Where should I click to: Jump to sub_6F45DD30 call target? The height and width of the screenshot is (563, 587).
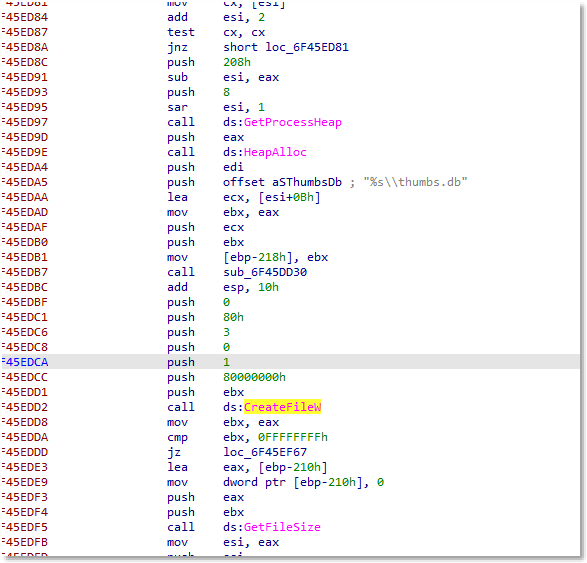coord(265,272)
